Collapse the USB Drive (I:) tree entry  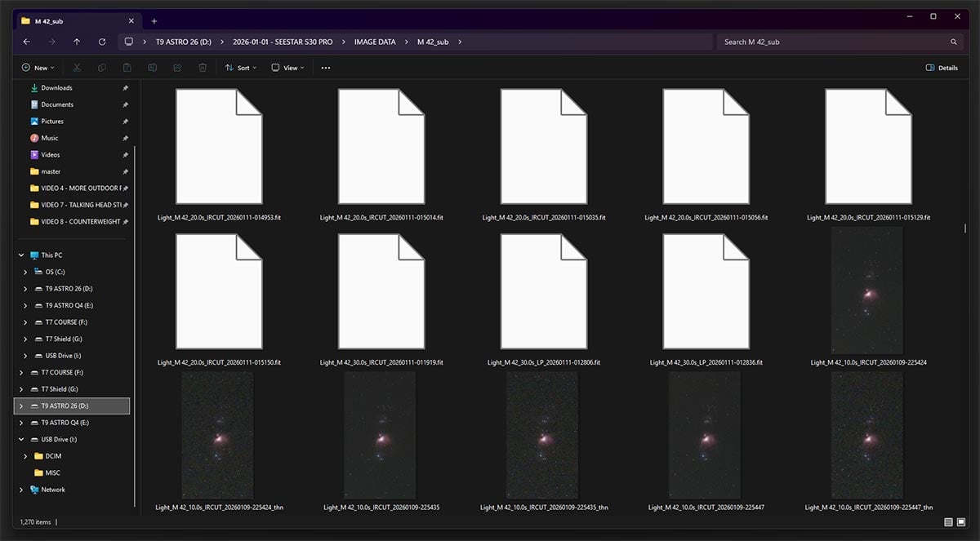pyautogui.click(x=20, y=439)
